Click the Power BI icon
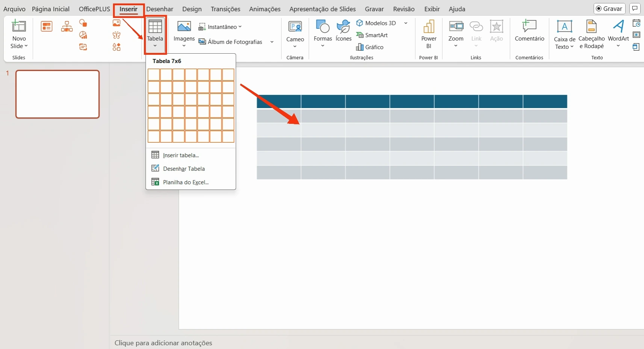The image size is (644, 349). click(x=429, y=26)
